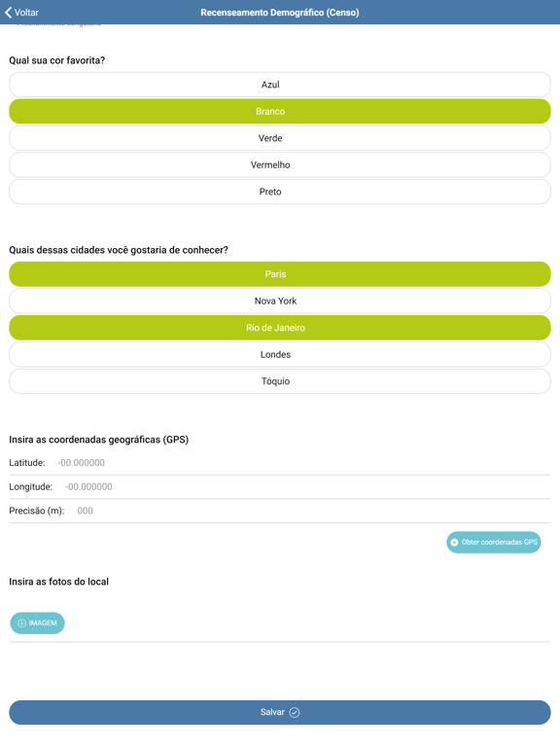
Task: Pick Vermelho from the color list
Action: [x=280, y=164]
